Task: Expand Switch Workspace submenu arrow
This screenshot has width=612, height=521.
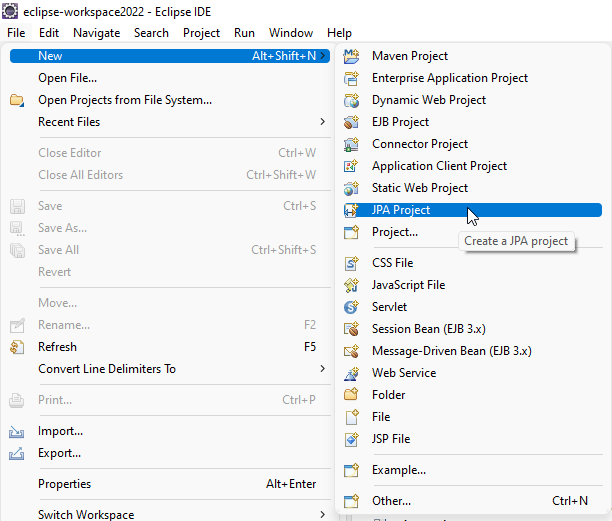Action: point(323,514)
